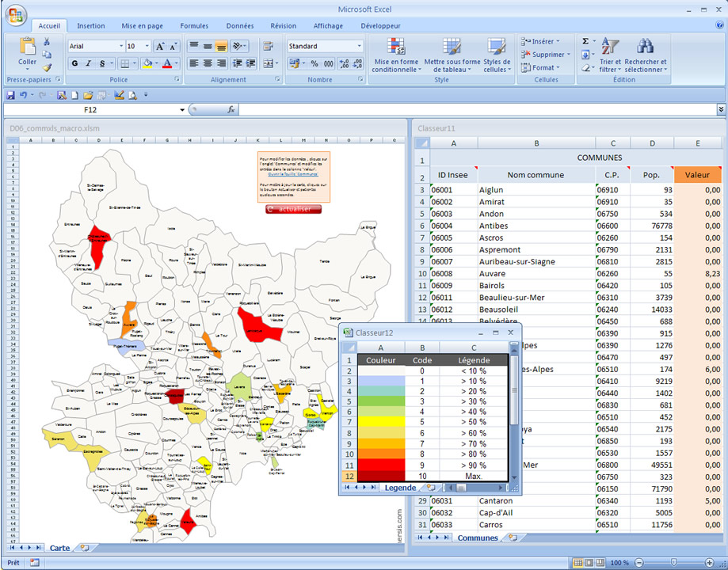
Task: Click the increase indent icon
Action: pos(250,63)
